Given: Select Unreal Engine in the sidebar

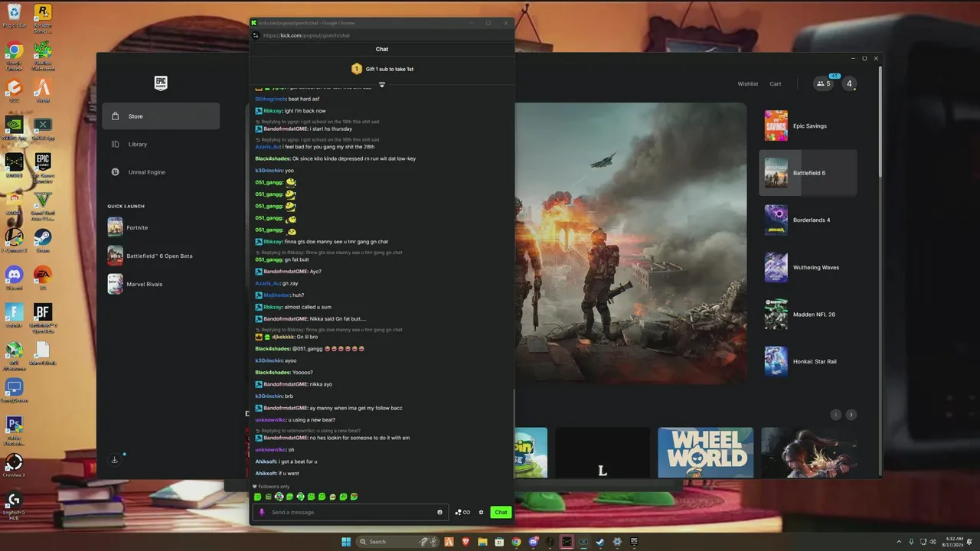Looking at the screenshot, I should pos(161,172).
